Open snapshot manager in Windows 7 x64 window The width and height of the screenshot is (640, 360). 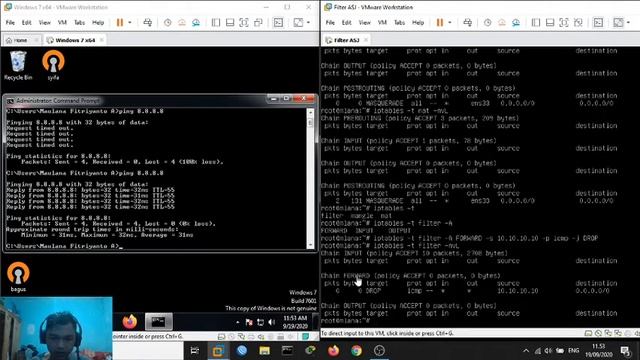[x=196, y=22]
